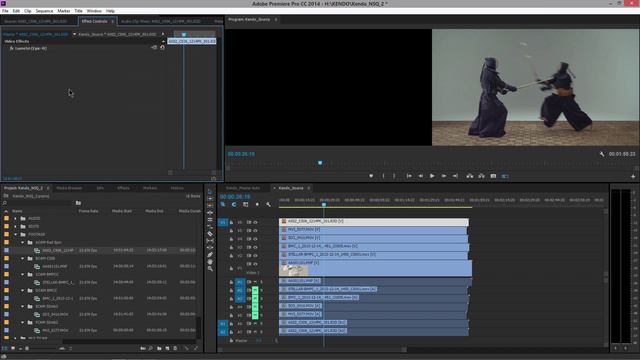Toggle Snap in the timeline
This screenshot has width=640, height=360.
234,204
